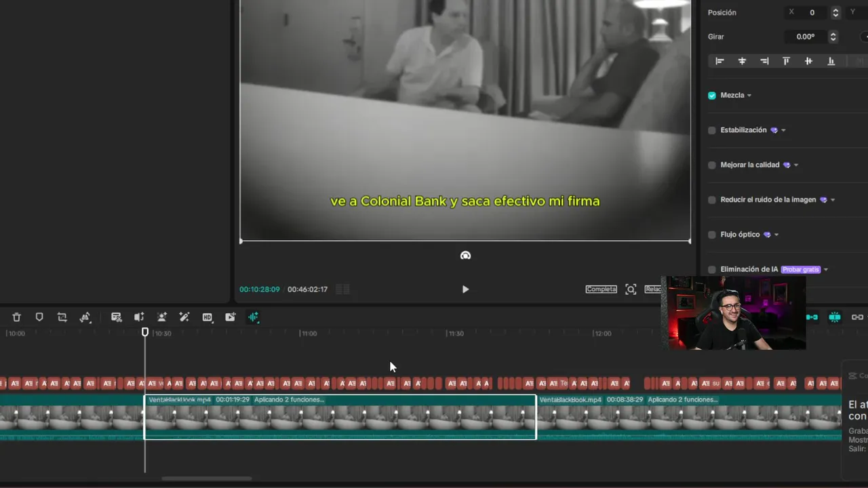Expand the Mezcla section arrow

749,96
